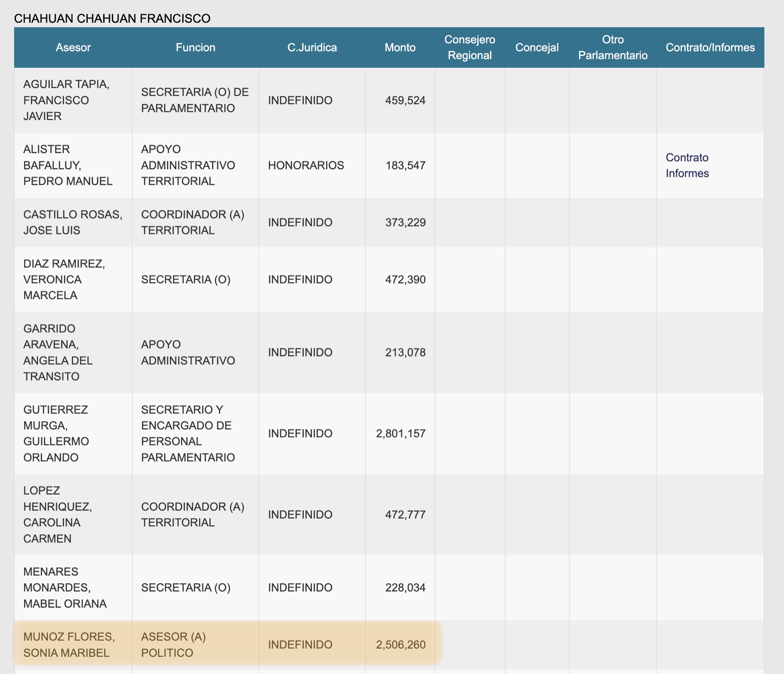Open the Contrato link for Alister Bafalluy
The width and height of the screenshot is (784, 674).
687,158
